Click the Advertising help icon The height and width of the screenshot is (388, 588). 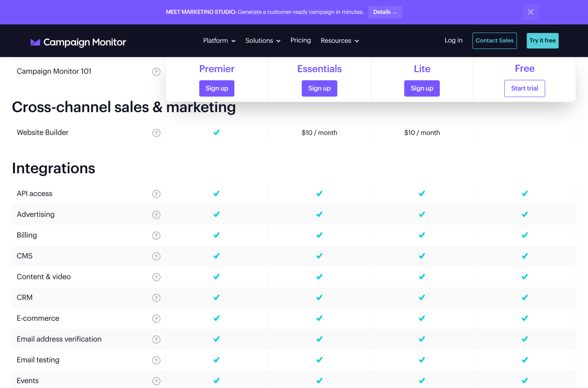point(156,215)
